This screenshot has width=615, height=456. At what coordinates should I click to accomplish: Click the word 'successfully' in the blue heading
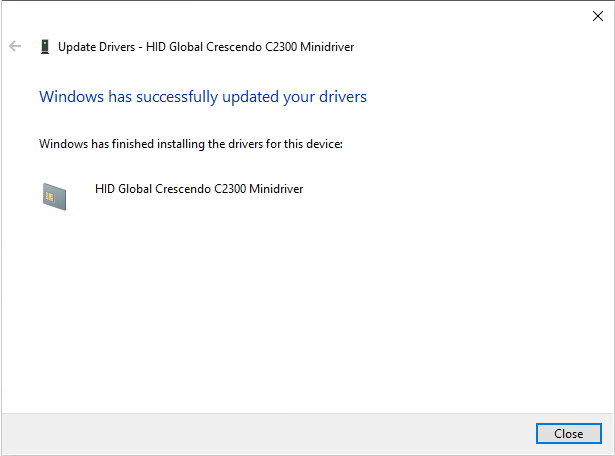coord(177,97)
